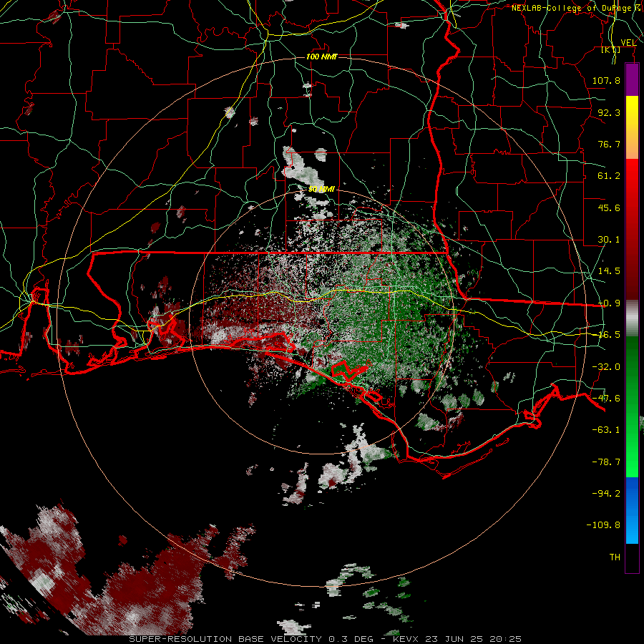Pick the gray near-zero segment of the color bar

point(632,318)
